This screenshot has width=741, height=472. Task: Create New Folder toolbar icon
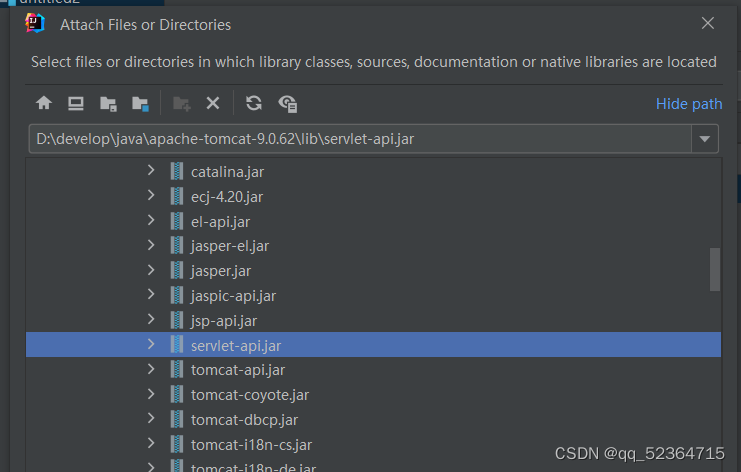click(x=181, y=103)
